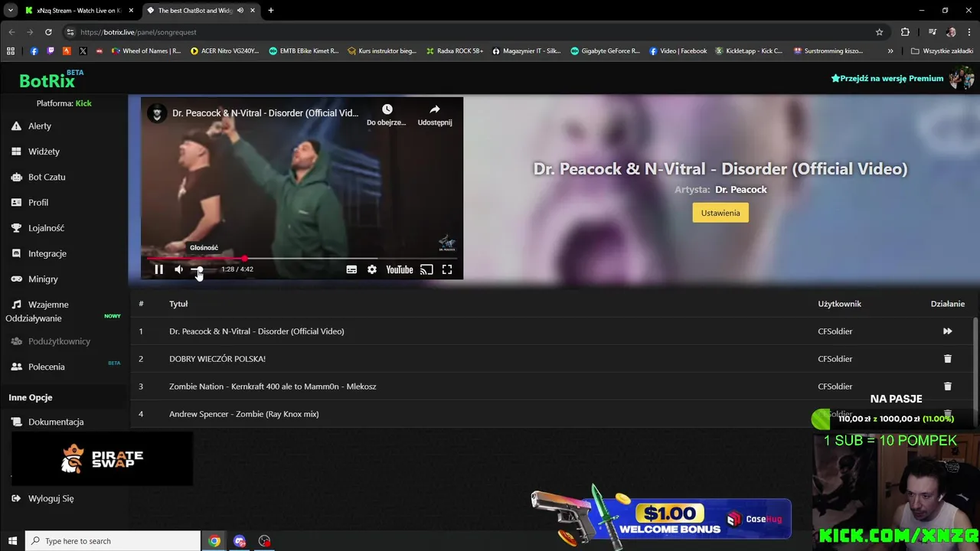The image size is (980, 551).
Task: Select the best ChatBot browser tab
Action: click(201, 11)
